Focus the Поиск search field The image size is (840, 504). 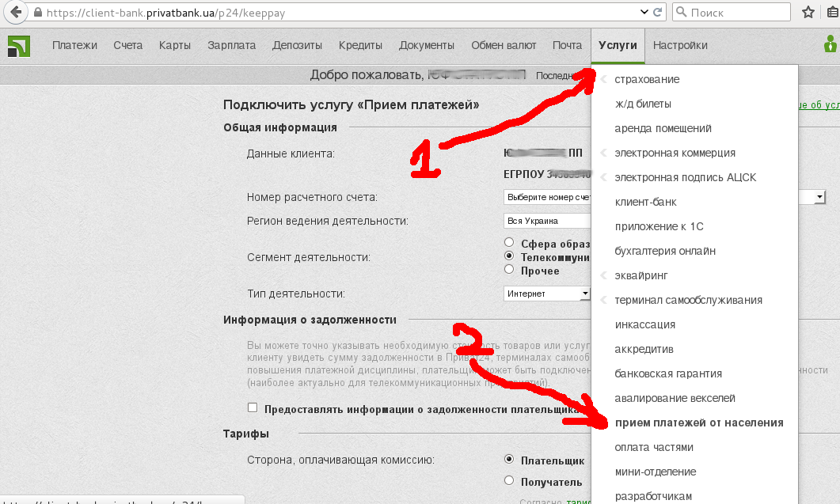tap(732, 12)
